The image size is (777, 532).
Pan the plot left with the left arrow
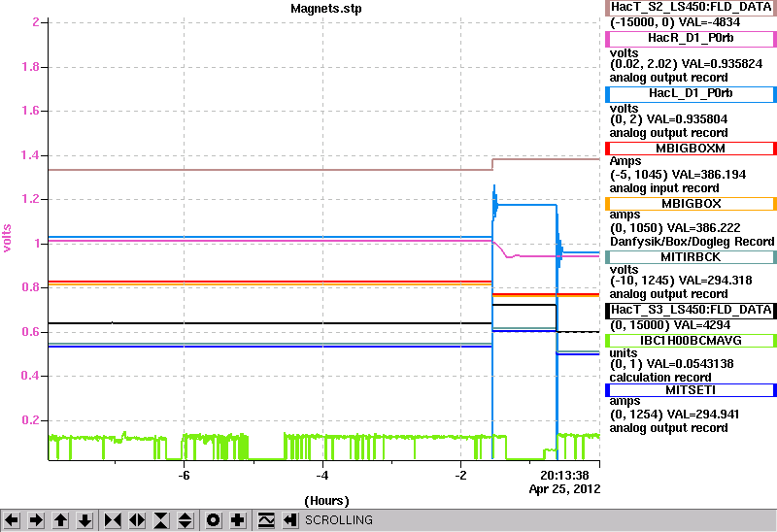pyautogui.click(x=12, y=520)
